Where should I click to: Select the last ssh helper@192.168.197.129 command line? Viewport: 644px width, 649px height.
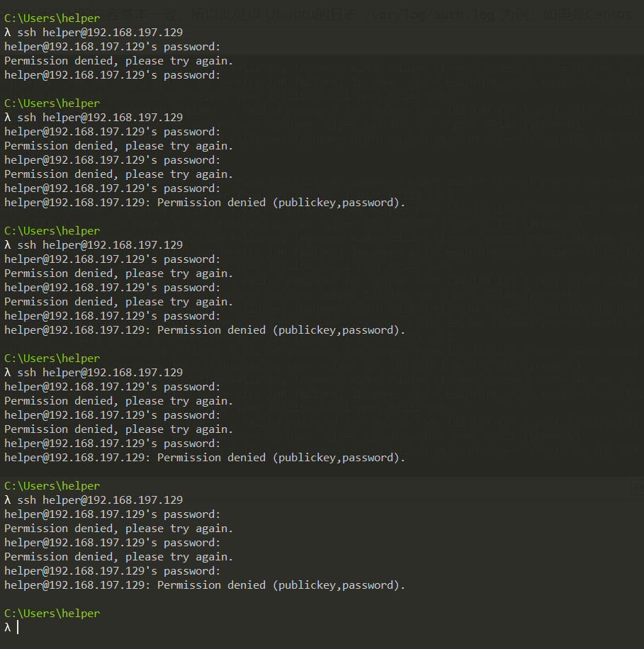point(99,500)
